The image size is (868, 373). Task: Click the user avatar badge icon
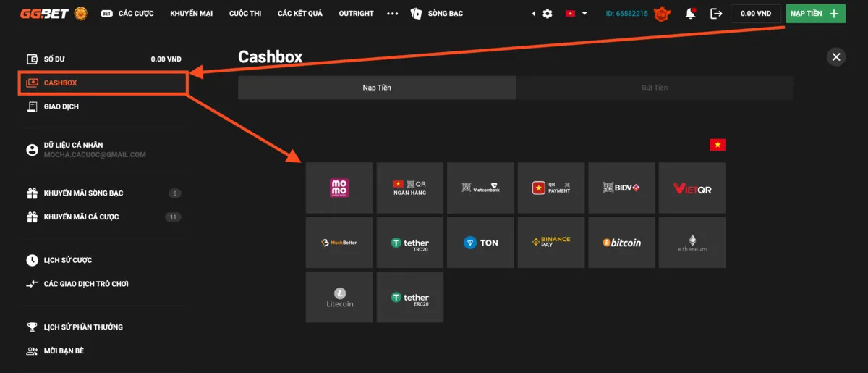point(662,14)
